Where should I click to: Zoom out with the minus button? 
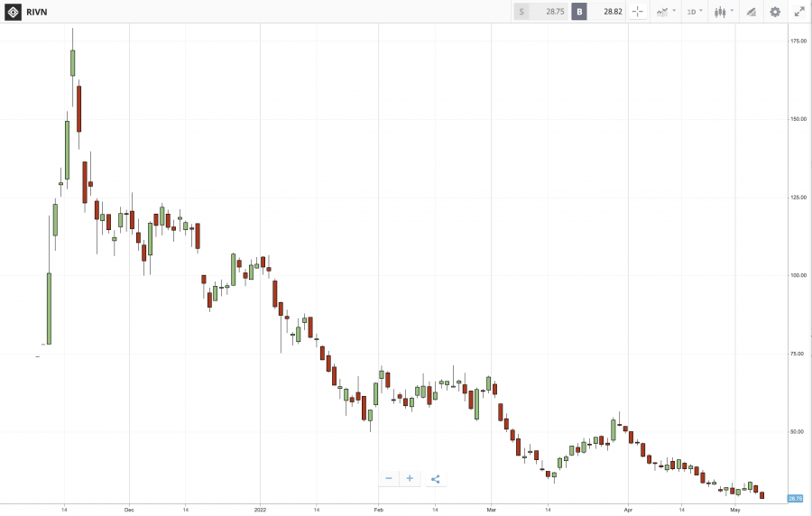point(389,479)
